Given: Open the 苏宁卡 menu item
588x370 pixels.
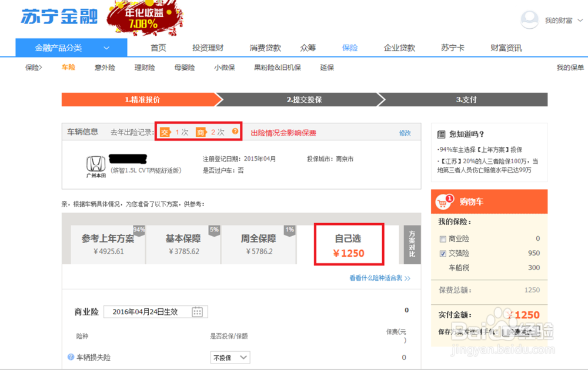Looking at the screenshot, I should pos(453,48).
